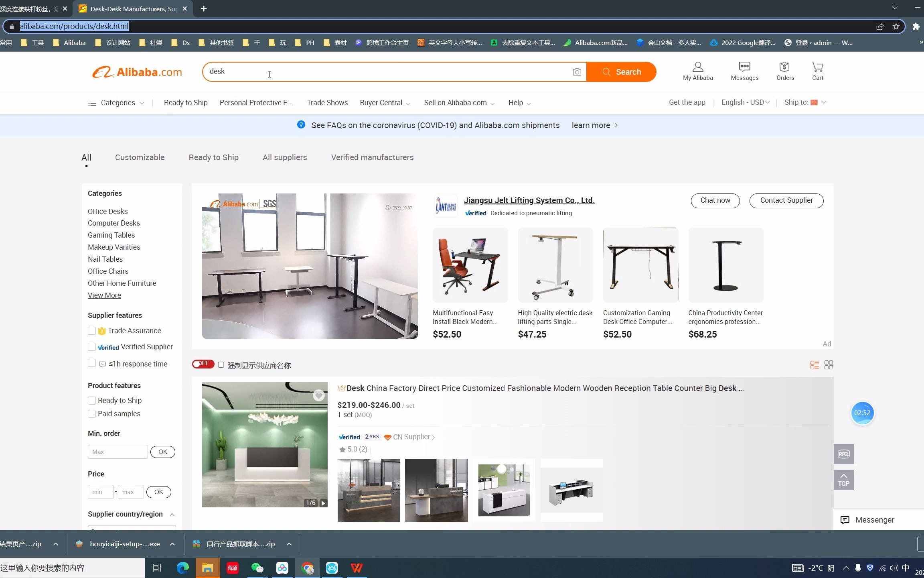
Task: Expand options for houyicaiji-setup exe download
Action: tap(172, 544)
